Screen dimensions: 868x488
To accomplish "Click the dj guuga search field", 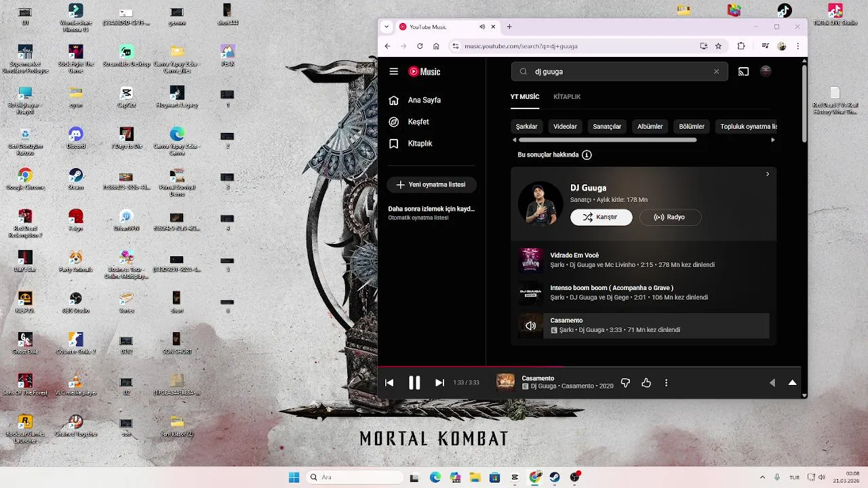I will pyautogui.click(x=619, y=71).
